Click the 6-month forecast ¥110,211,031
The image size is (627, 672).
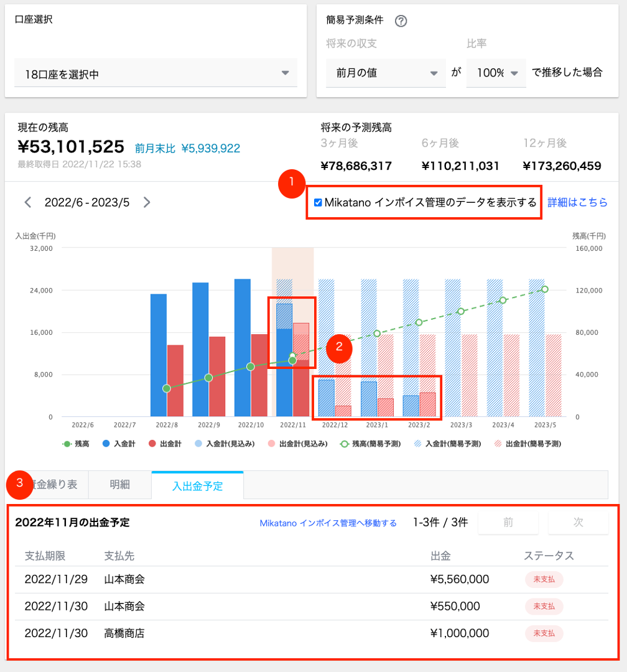pyautogui.click(x=460, y=166)
